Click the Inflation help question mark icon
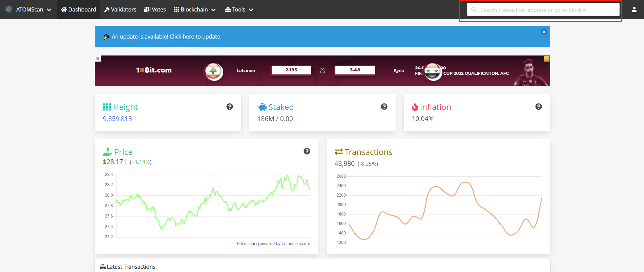Image resolution: width=644 pixels, height=272 pixels. click(538, 107)
